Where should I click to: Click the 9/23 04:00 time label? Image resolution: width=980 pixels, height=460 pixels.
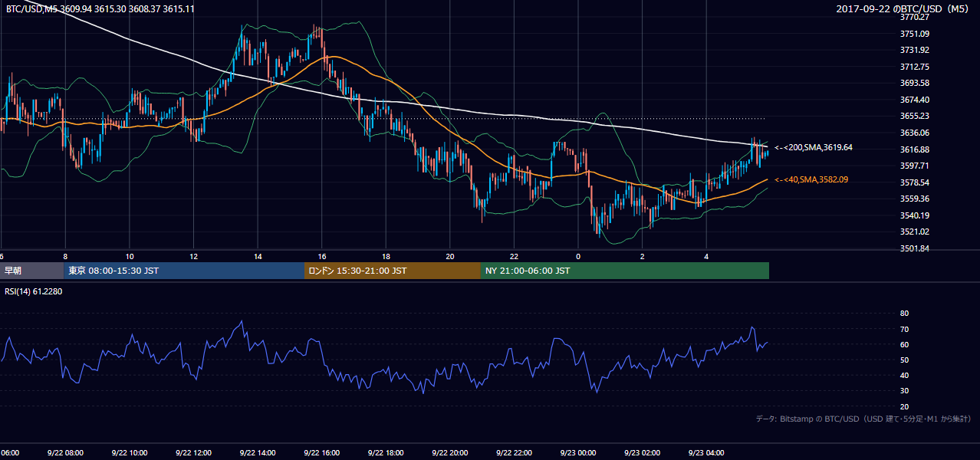(x=706, y=453)
